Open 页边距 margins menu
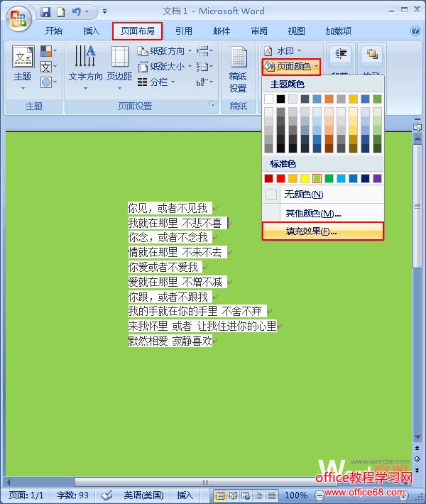Viewport: 426px width, 504px height. coord(119,67)
